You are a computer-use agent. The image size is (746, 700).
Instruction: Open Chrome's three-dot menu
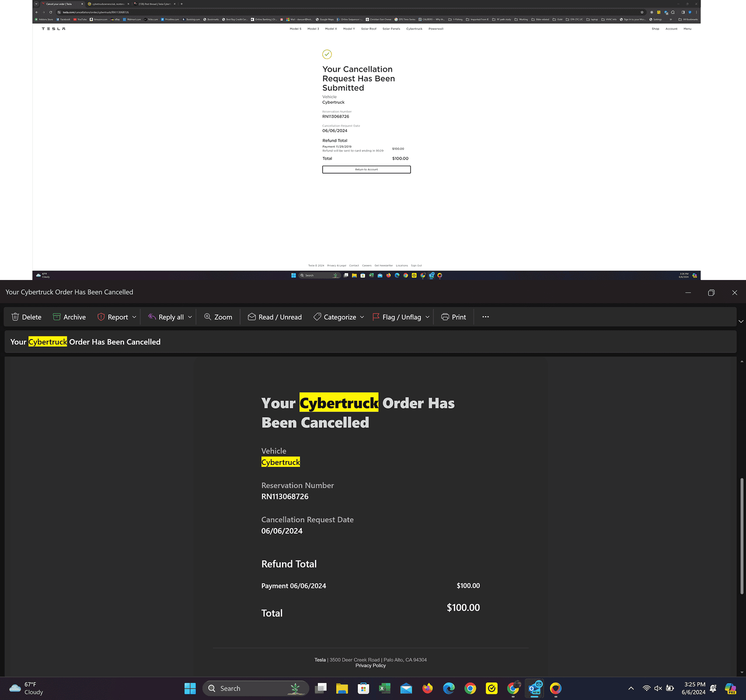click(697, 12)
